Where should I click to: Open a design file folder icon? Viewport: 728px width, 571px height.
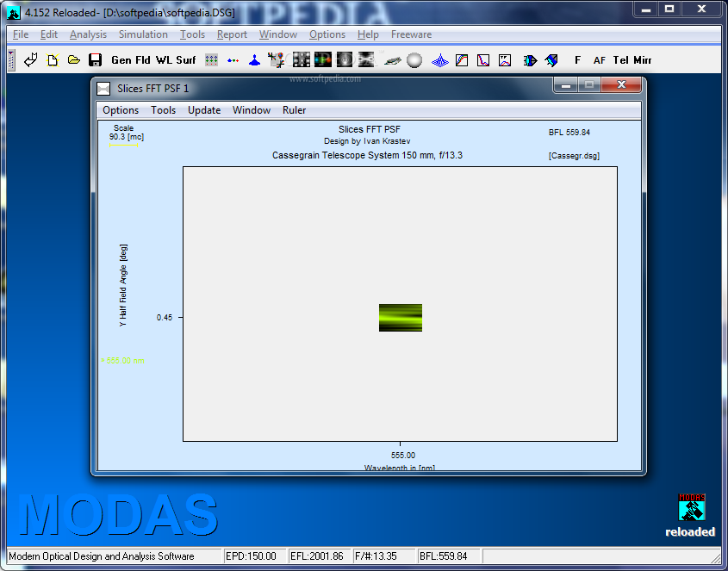74,60
